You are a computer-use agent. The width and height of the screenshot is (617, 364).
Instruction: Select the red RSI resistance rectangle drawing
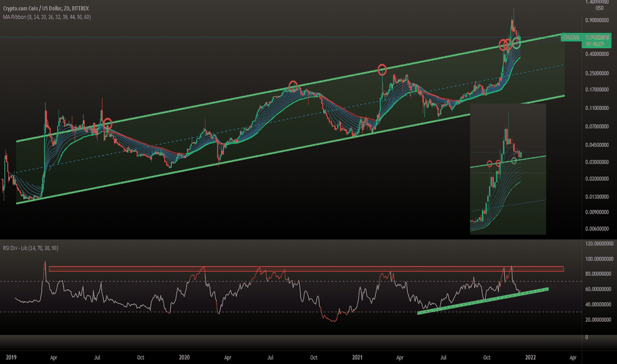(306, 269)
